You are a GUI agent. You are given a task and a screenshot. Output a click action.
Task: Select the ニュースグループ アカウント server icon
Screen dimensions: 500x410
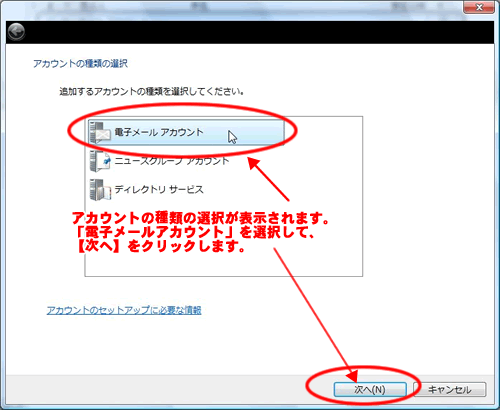tap(100, 161)
